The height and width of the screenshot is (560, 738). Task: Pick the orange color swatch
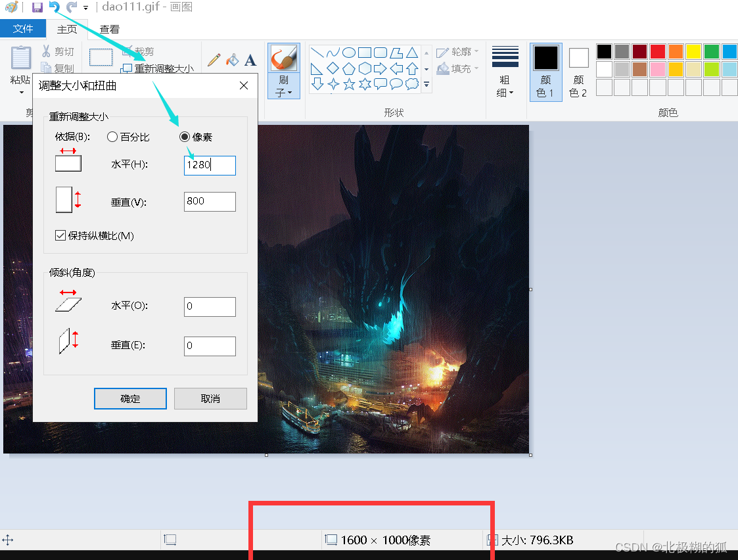tap(676, 51)
